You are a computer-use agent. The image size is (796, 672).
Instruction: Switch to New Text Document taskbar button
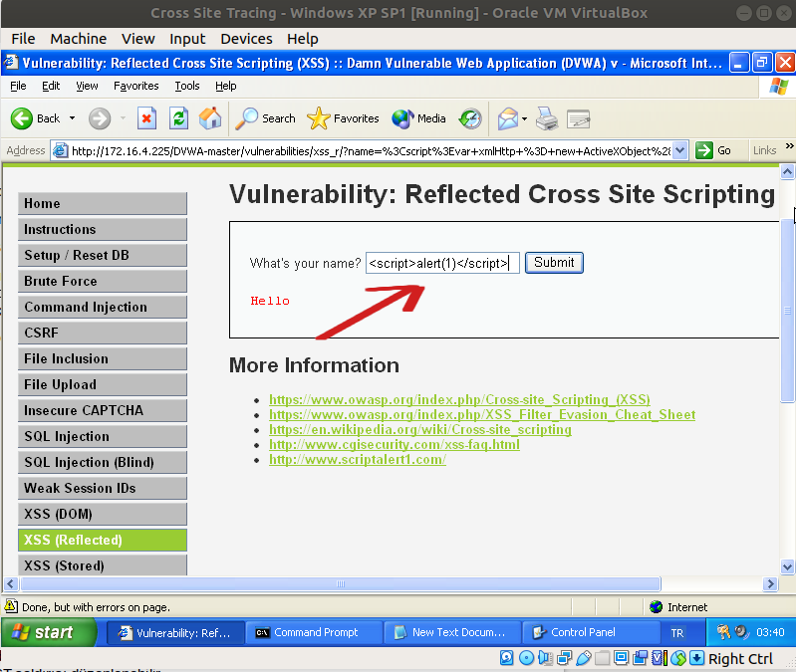[453, 632]
